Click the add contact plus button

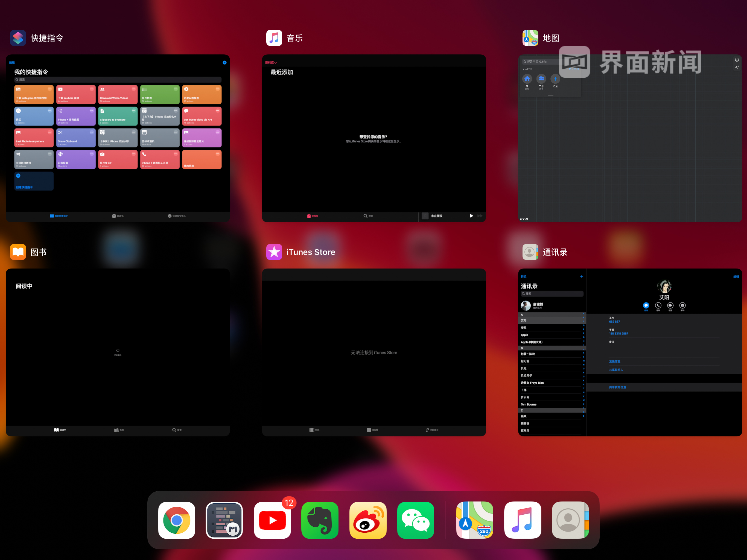[x=582, y=277]
